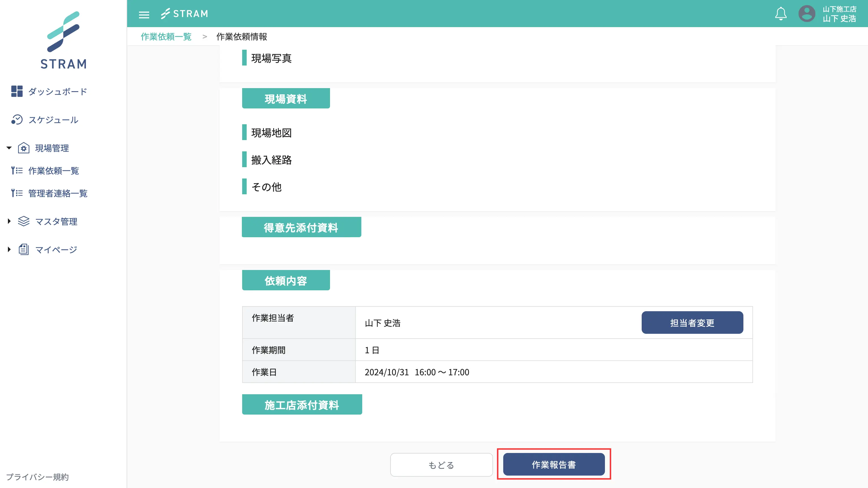Open the user avatar icon

[x=807, y=14]
